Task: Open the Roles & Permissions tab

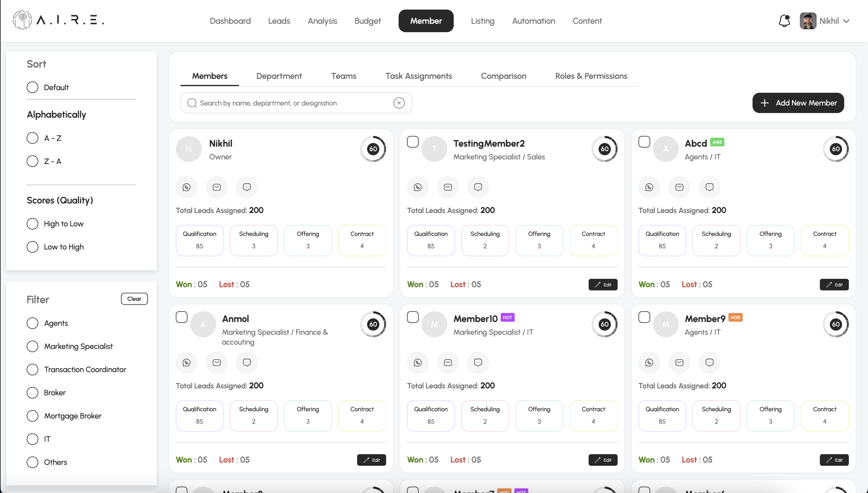Action: tap(591, 76)
